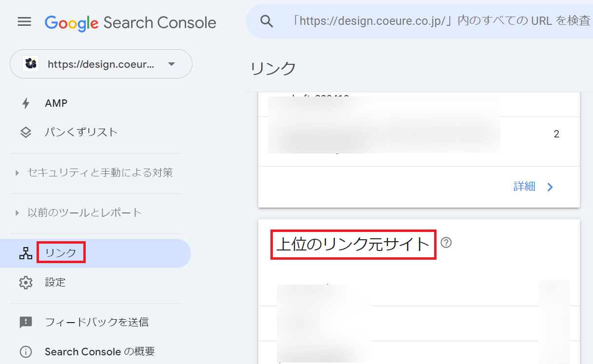Open the hamburger main menu
593x364 pixels.
tap(24, 22)
